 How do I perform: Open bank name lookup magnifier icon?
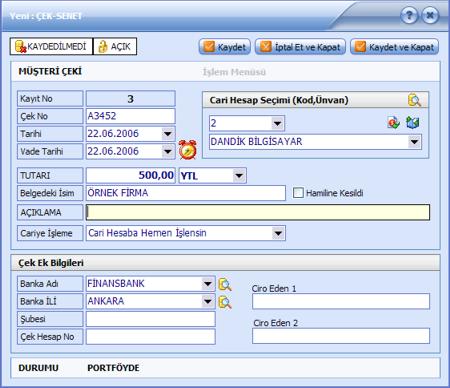(x=225, y=284)
